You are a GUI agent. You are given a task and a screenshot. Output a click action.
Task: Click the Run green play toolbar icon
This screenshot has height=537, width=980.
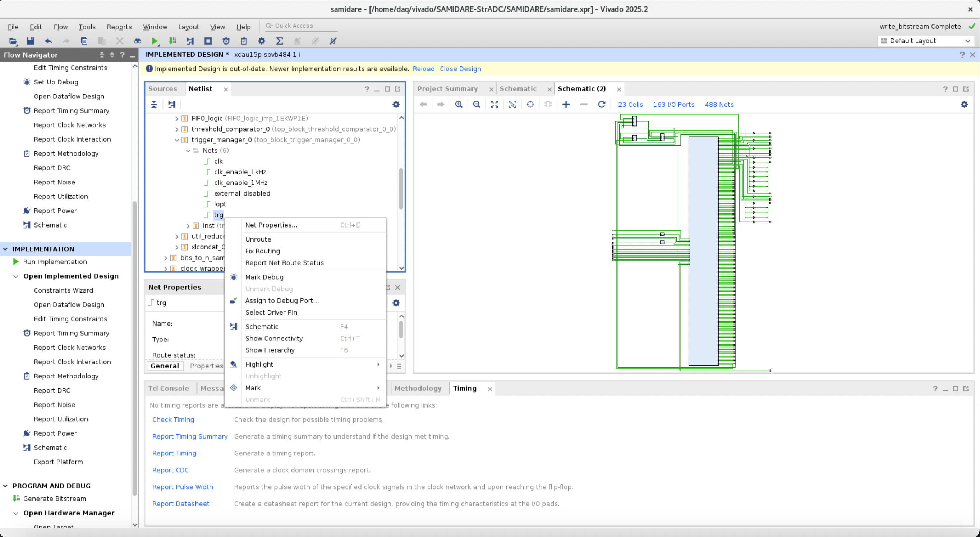point(154,41)
